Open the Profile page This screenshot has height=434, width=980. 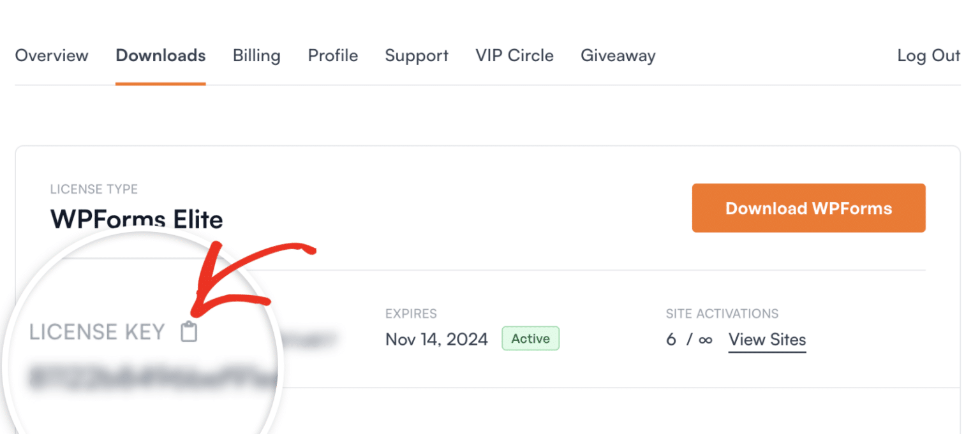tap(332, 56)
